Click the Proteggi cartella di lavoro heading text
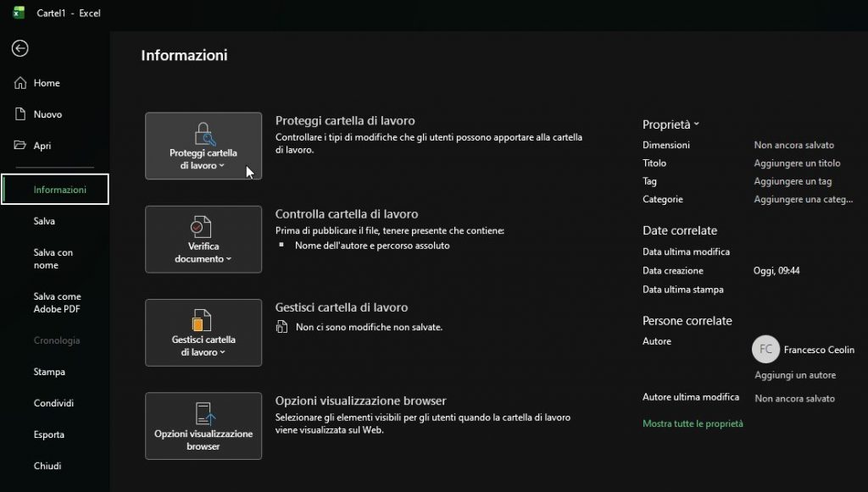Screen dimensions: 868x492 (345, 120)
